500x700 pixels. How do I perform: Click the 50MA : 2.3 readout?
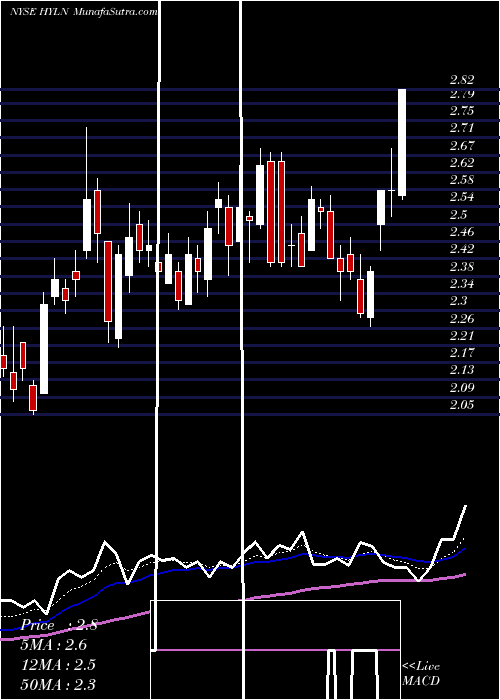(58, 684)
